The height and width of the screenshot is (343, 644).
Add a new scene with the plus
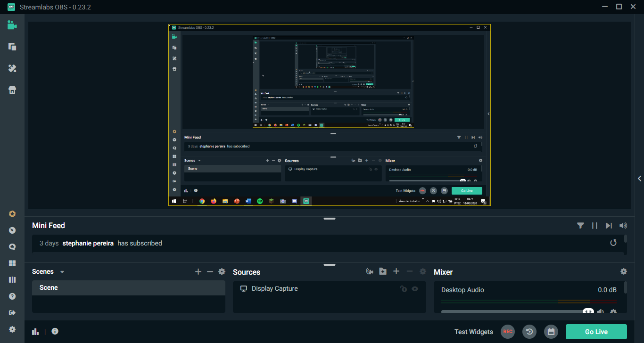coord(198,272)
